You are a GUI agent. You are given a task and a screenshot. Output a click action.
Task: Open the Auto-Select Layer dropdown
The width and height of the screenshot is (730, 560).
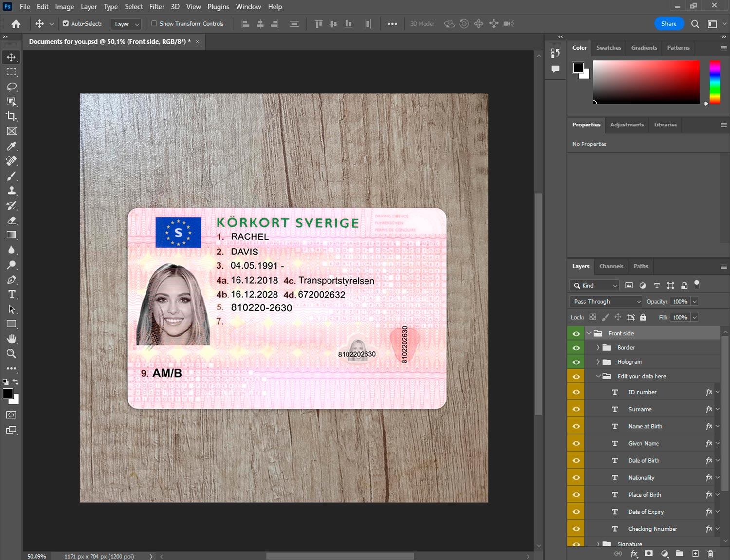point(126,24)
